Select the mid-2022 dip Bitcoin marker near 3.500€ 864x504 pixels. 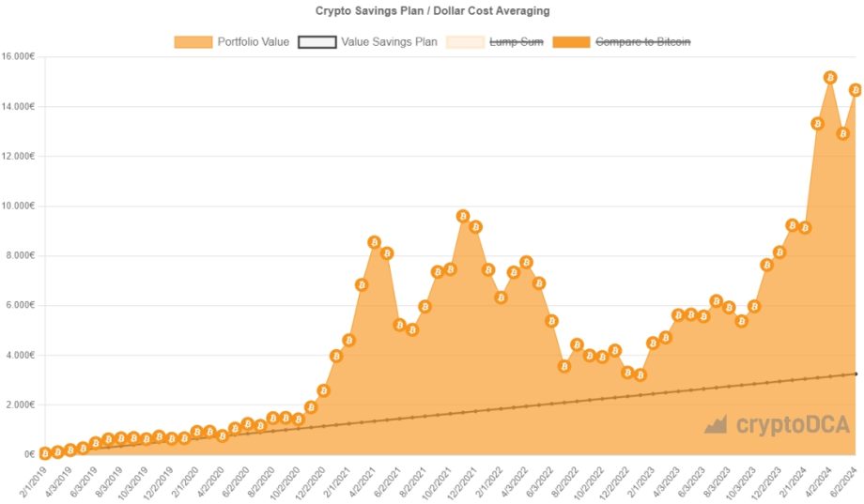[x=563, y=366]
